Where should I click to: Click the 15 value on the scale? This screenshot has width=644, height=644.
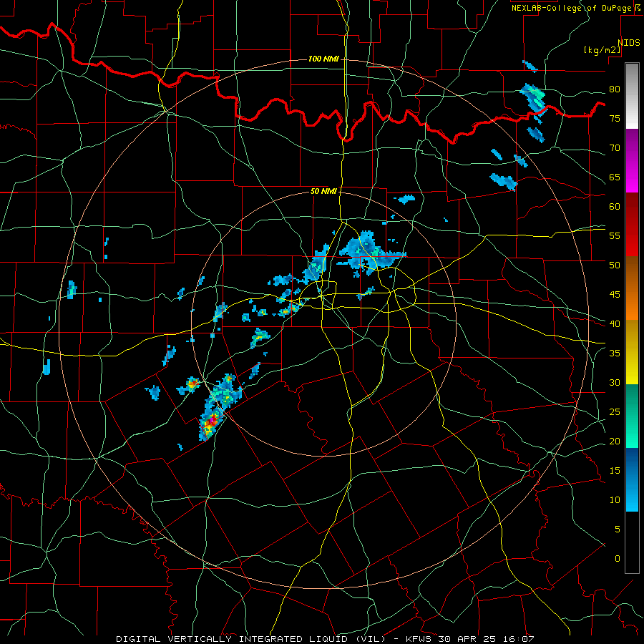tap(615, 471)
